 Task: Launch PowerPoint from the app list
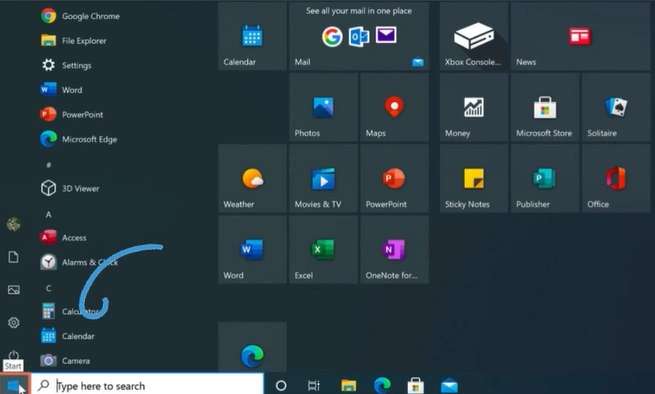coord(72,114)
